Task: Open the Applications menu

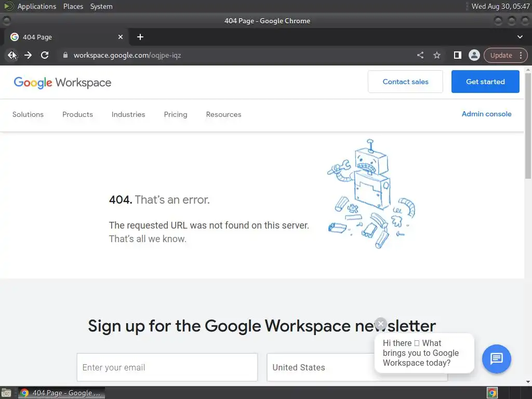Action: pos(37,6)
